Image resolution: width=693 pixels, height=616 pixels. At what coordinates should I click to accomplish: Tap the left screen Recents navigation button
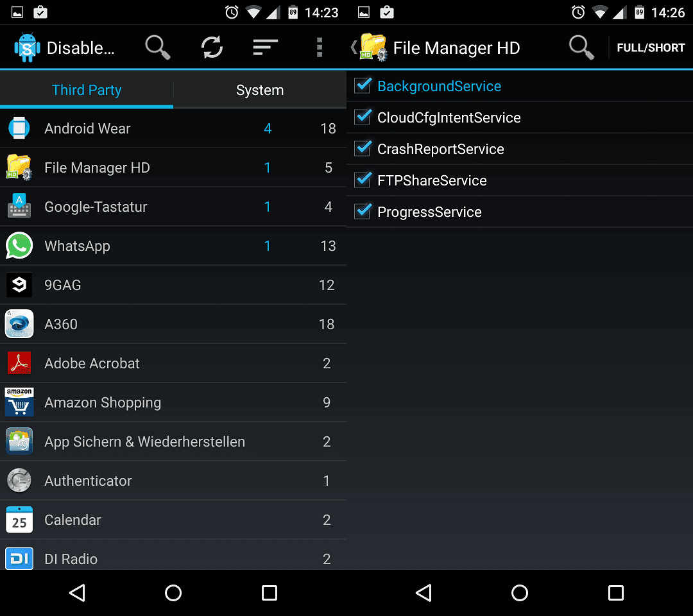(x=269, y=593)
